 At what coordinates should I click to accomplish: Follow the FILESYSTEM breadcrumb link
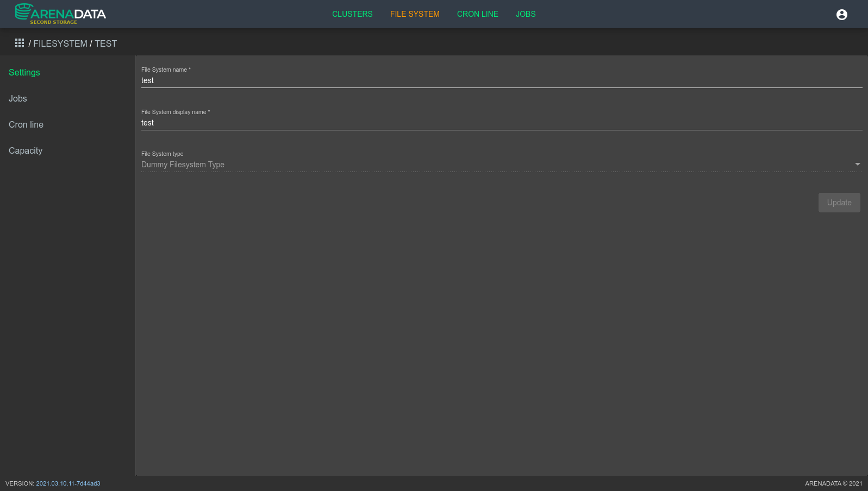pyautogui.click(x=60, y=43)
